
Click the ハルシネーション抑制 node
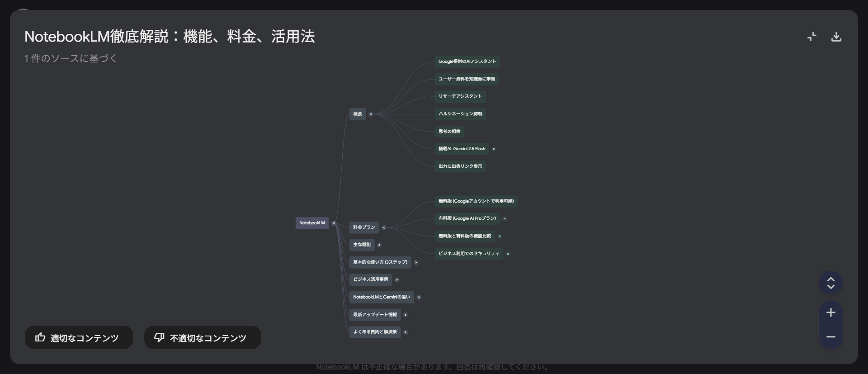coord(460,114)
